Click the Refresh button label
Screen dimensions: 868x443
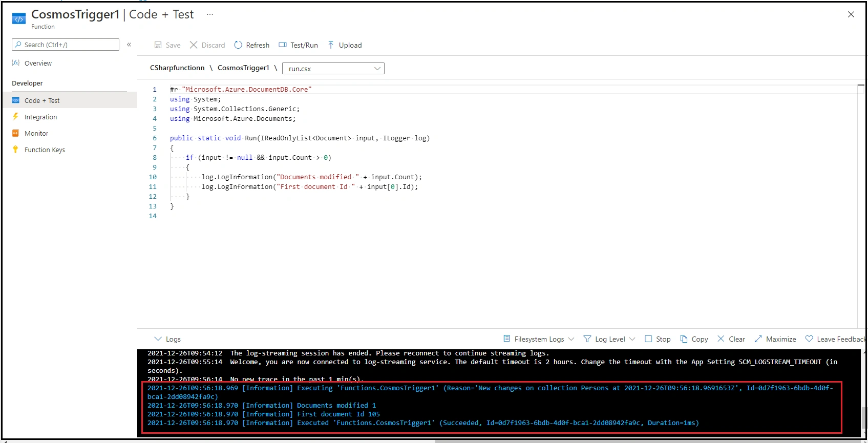coord(258,45)
